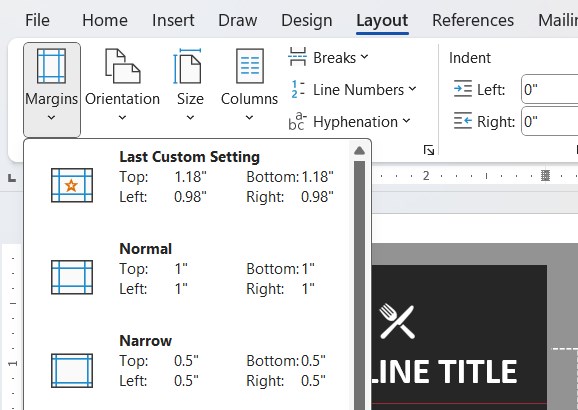Click the Breaks icon

point(297,57)
